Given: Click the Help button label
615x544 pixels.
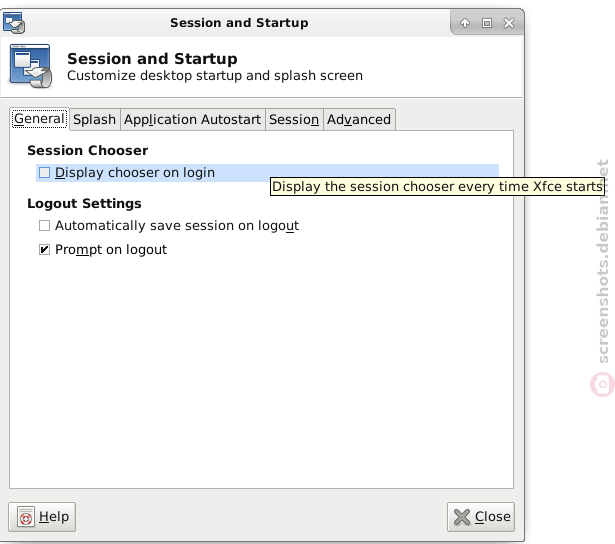Looking at the screenshot, I should tap(54, 517).
